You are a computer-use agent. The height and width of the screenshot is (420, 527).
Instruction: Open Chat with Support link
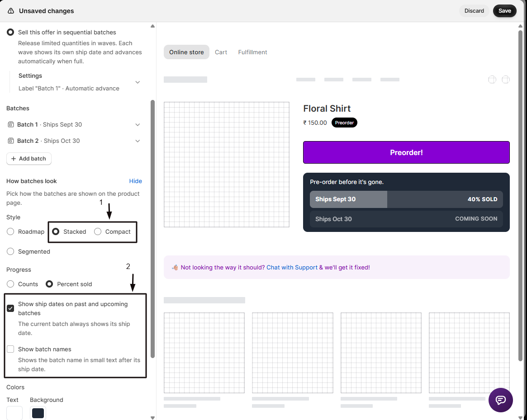point(292,268)
